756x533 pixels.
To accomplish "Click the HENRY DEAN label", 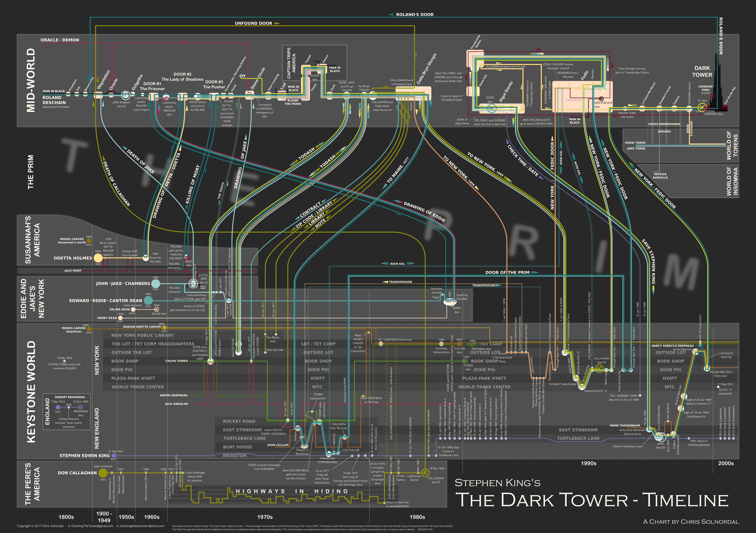I will (107, 318).
